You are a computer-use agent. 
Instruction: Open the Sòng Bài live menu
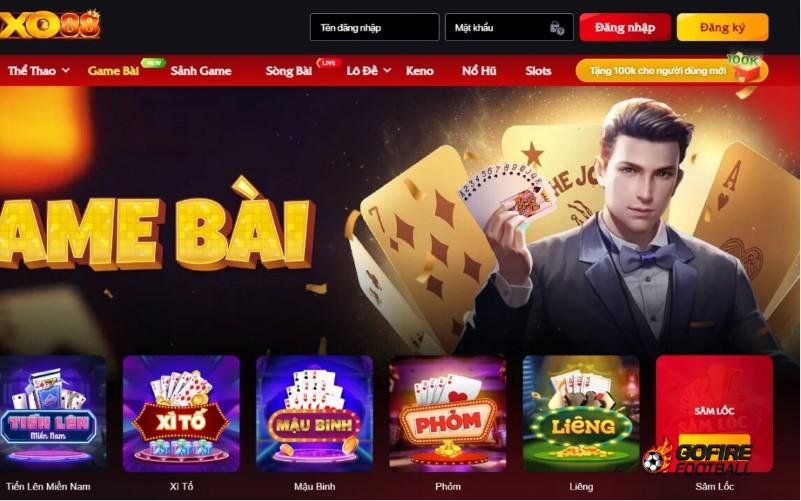coord(289,70)
